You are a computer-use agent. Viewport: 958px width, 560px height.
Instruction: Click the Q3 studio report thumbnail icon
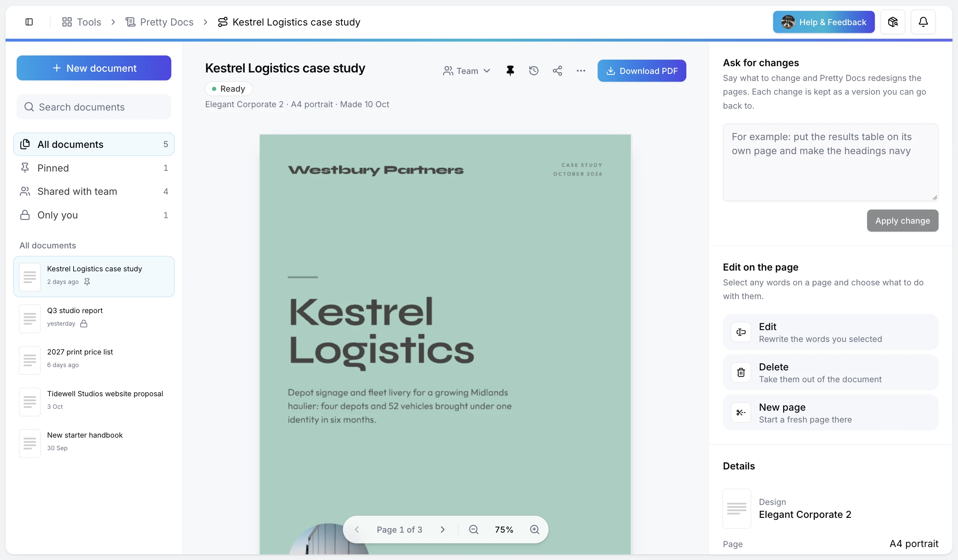(30, 319)
